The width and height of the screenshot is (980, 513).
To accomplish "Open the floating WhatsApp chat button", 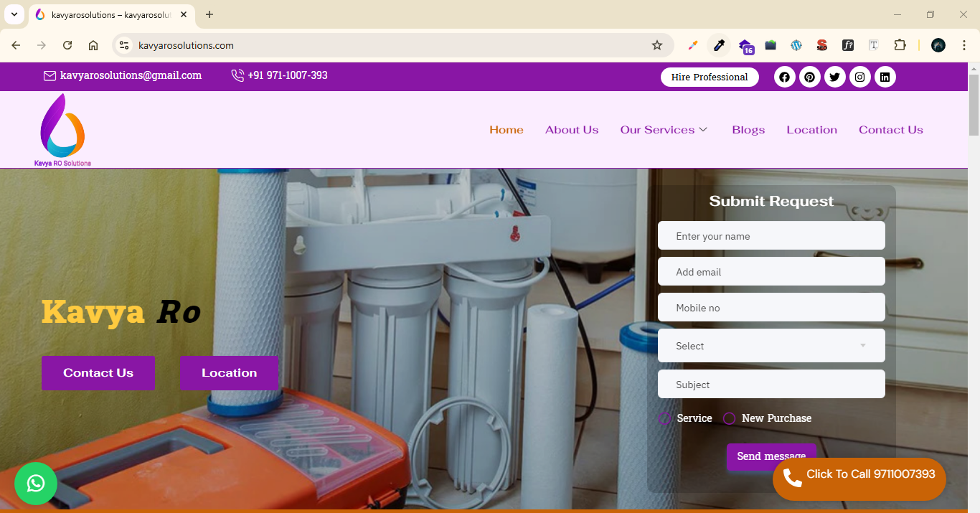I will click(x=35, y=484).
